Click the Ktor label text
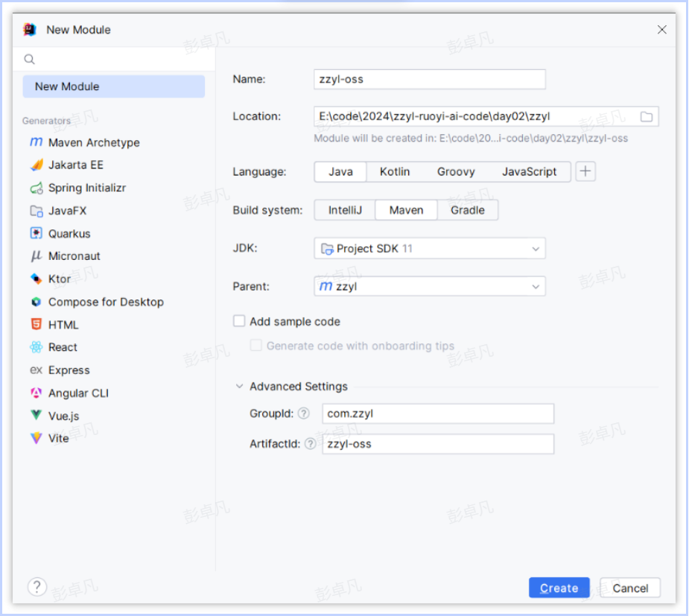689x616 pixels. click(x=60, y=279)
